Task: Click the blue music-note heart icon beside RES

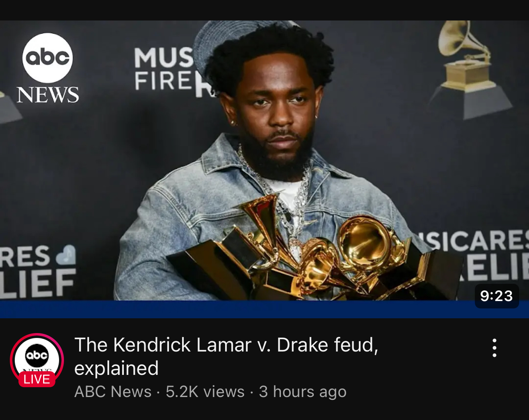Action: coord(66,255)
